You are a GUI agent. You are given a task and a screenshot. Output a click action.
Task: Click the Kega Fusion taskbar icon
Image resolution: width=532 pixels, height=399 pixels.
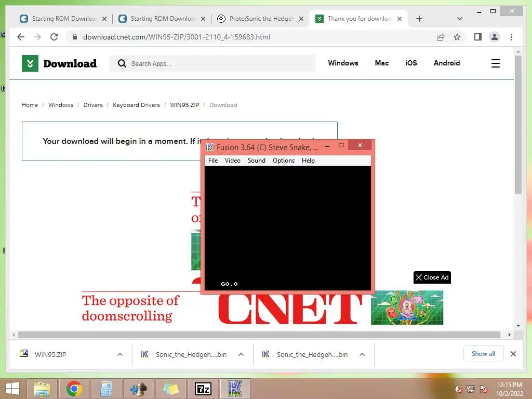235,389
